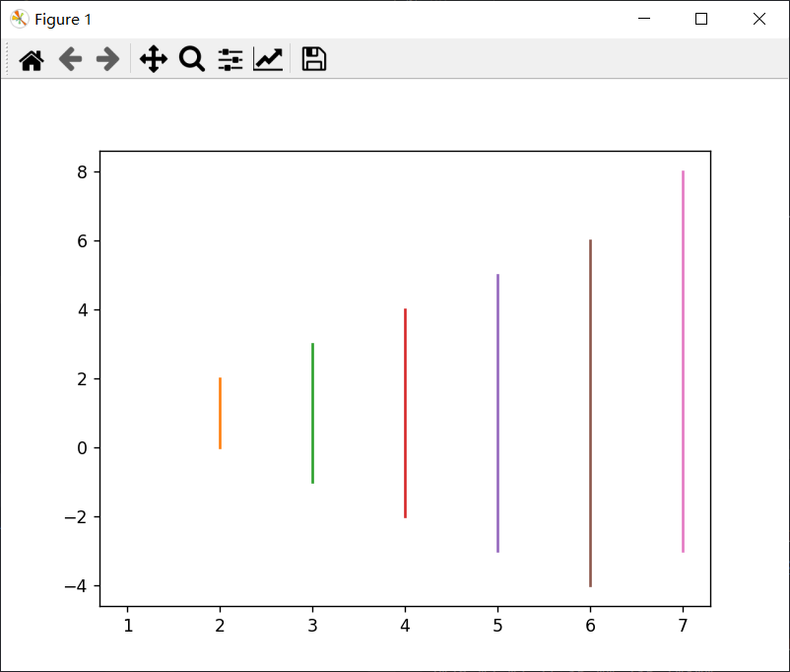Screen dimensions: 790x672
Task: Toggle the Pan axes tool
Action: pos(154,60)
